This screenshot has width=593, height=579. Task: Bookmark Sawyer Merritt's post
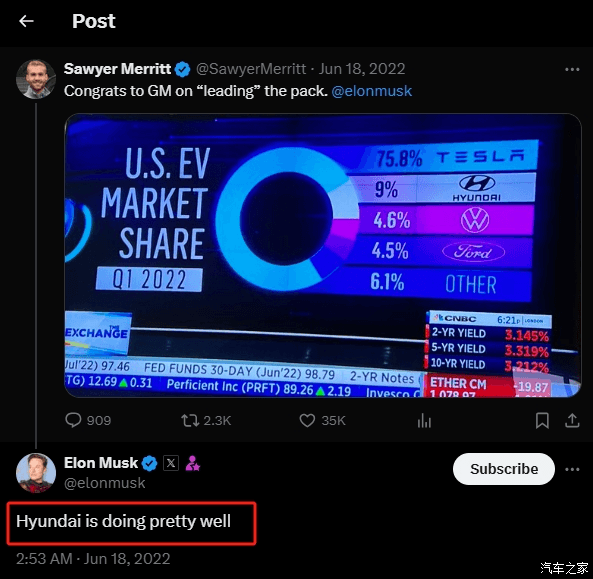click(x=542, y=421)
